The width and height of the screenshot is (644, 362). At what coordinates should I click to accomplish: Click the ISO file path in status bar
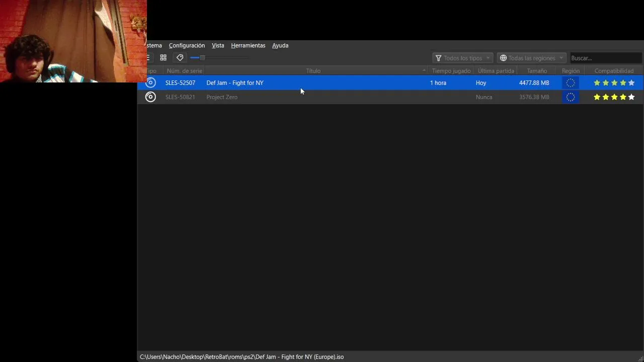click(242, 357)
